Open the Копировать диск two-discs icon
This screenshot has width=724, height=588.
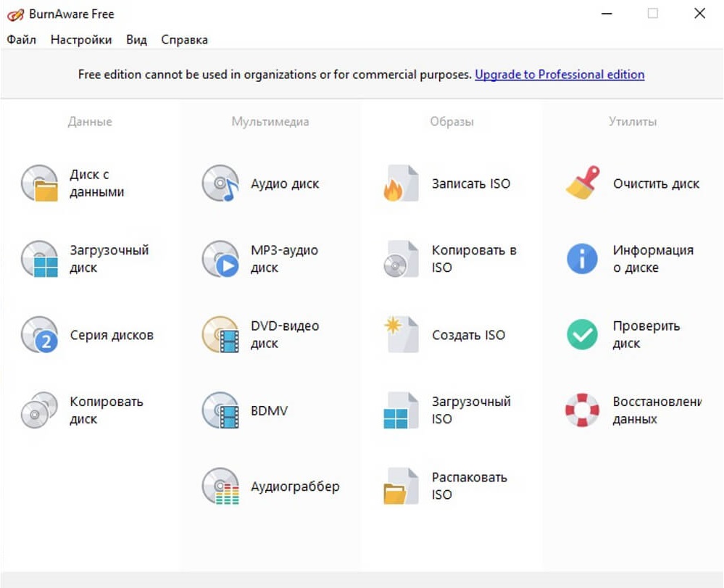[40, 410]
